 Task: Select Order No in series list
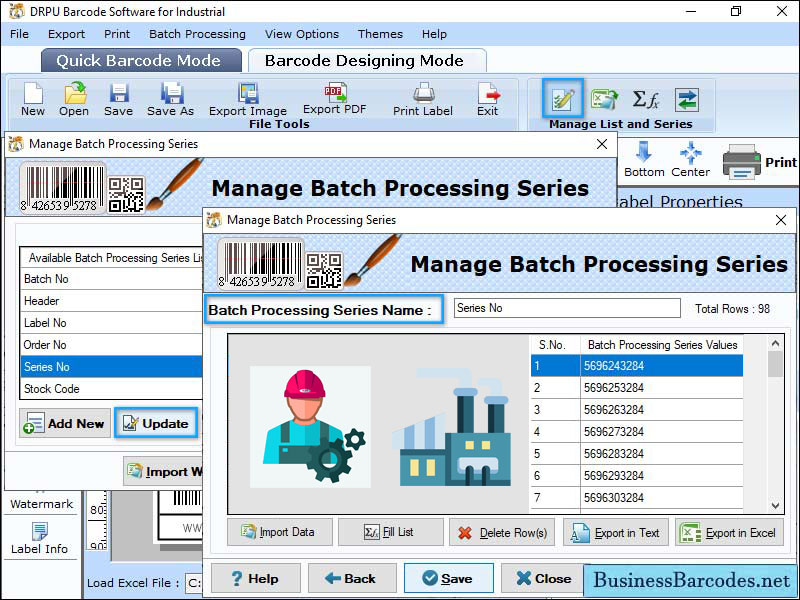(x=111, y=345)
